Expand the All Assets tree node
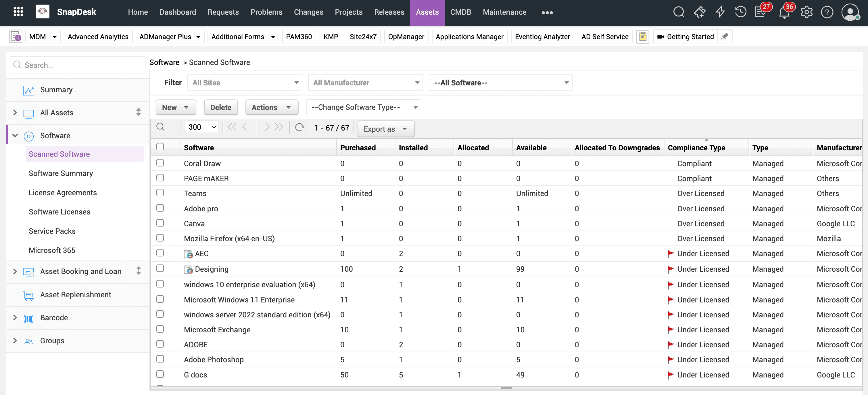Image resolution: width=868 pixels, height=395 pixels. [x=15, y=112]
